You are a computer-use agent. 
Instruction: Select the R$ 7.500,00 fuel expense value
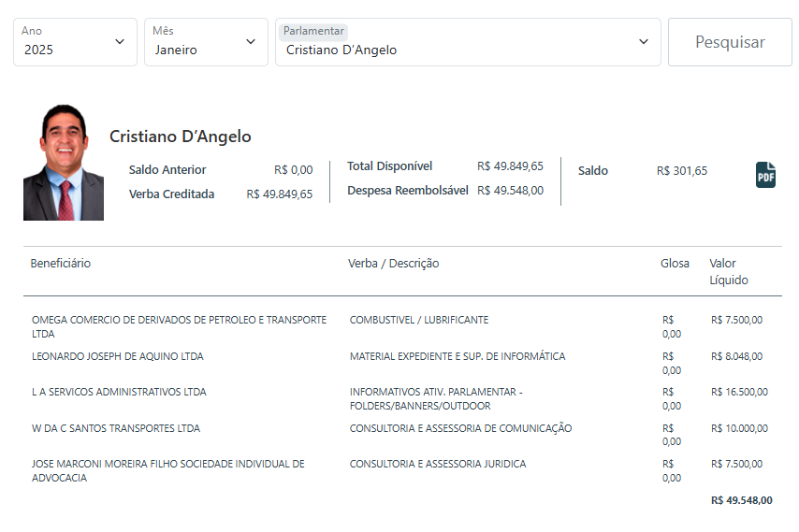pos(736,320)
